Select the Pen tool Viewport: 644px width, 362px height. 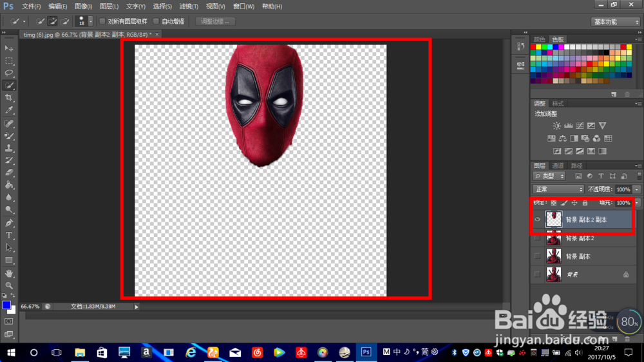[x=9, y=223]
